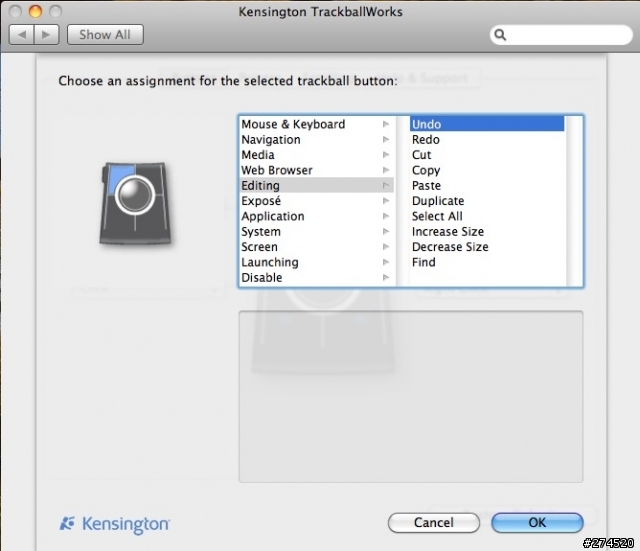
Task: Click the Kensington logo
Action: click(x=115, y=524)
